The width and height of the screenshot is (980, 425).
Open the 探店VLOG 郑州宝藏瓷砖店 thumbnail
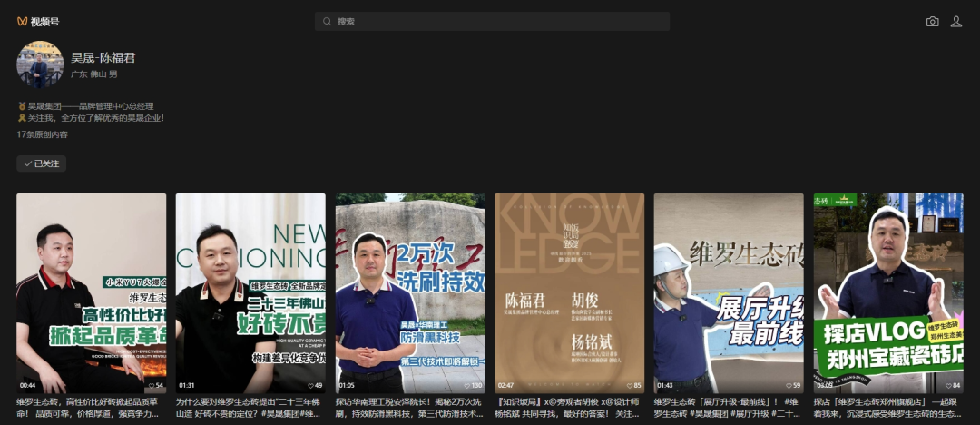click(888, 293)
